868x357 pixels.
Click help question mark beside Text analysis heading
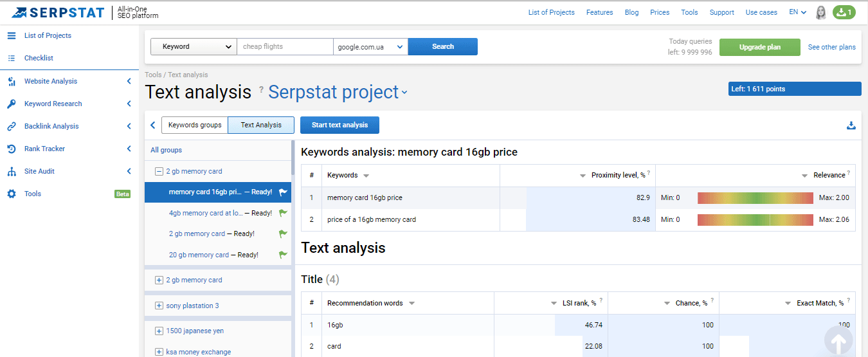coord(261,89)
